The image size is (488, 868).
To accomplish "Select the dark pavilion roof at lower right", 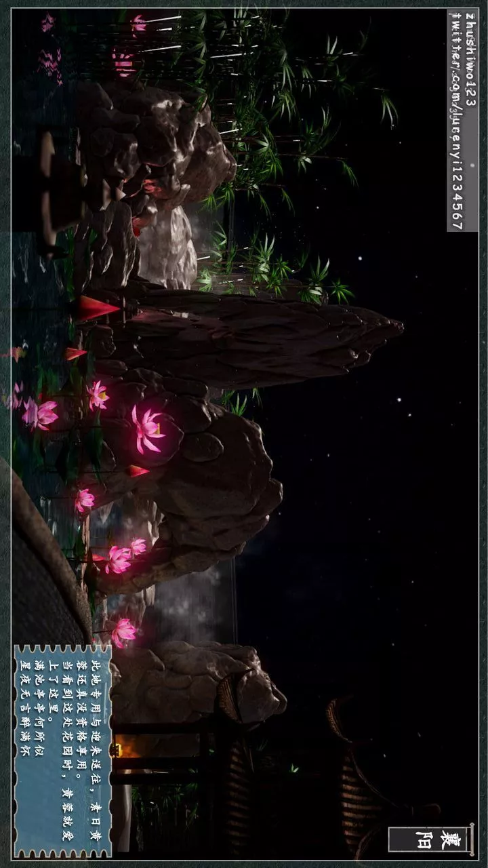I will click(x=380, y=780).
